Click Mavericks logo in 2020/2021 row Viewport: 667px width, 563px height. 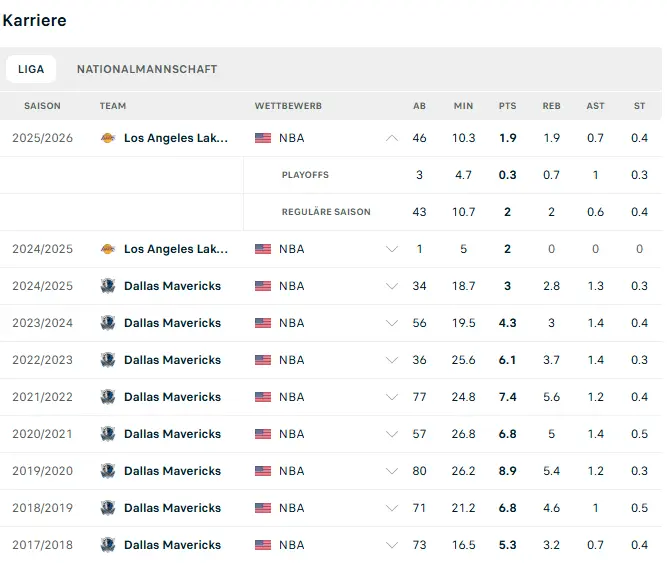(x=108, y=434)
